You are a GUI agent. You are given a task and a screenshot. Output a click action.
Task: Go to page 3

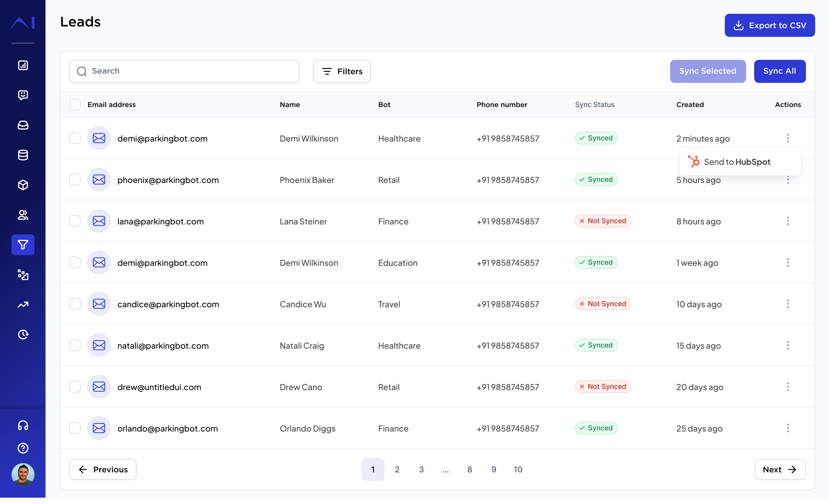pyautogui.click(x=421, y=469)
